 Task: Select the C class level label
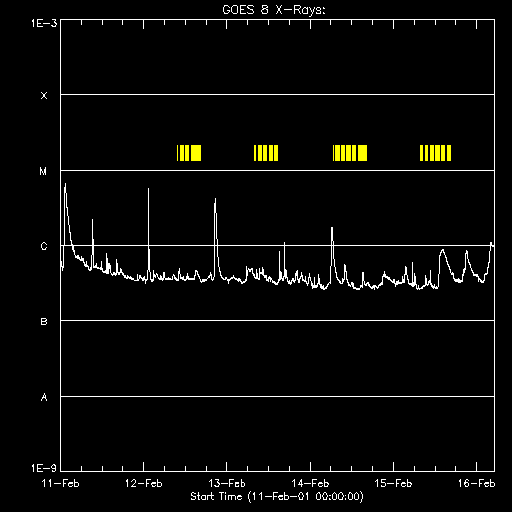(x=44, y=246)
